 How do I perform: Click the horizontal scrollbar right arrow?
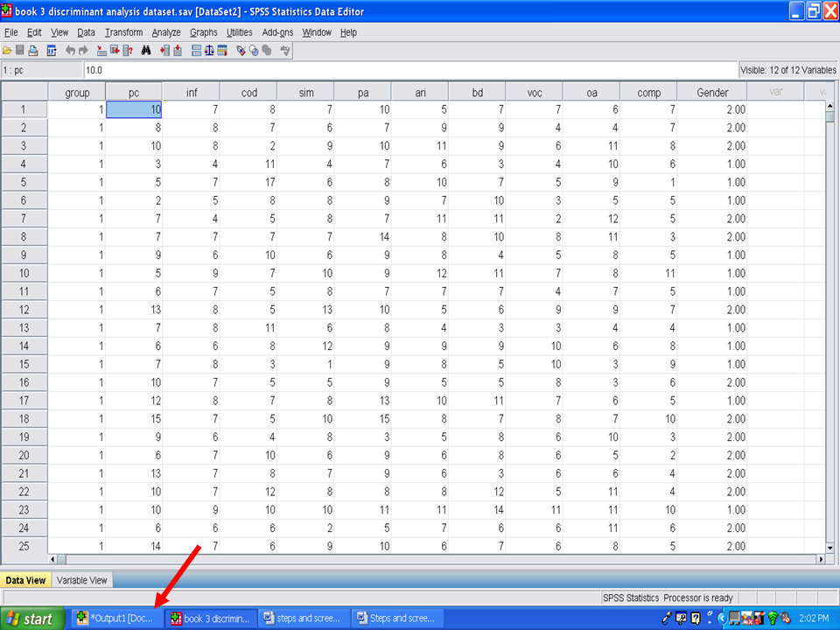coord(820,559)
